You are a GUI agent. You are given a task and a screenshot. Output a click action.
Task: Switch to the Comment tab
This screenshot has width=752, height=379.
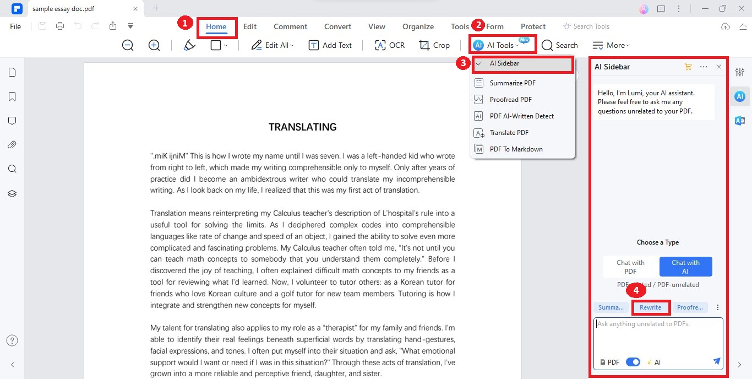290,26
